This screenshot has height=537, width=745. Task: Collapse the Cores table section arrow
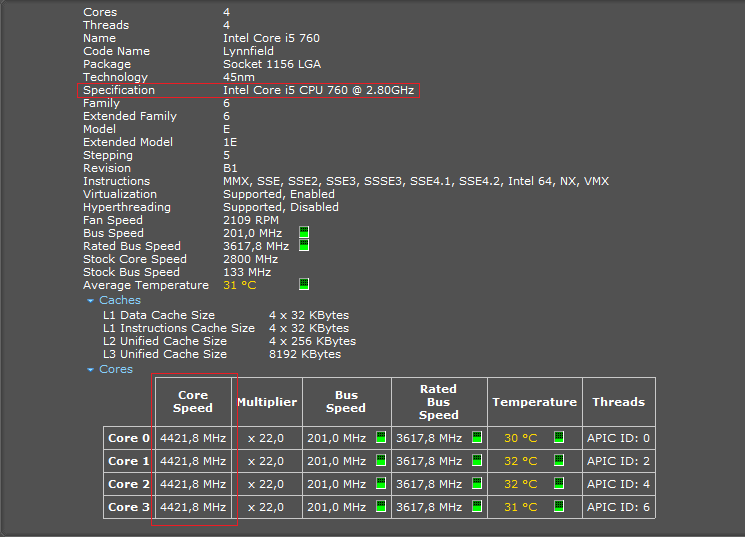point(90,370)
